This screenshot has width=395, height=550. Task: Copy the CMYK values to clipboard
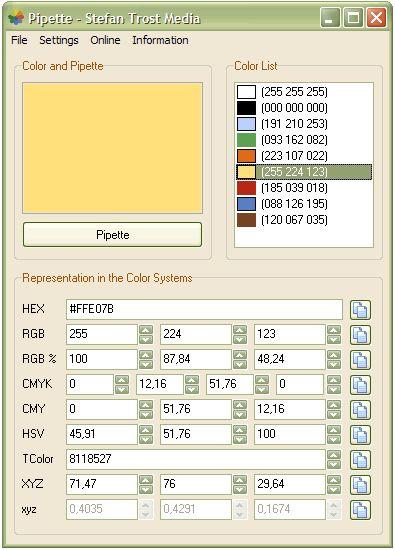tap(360, 385)
